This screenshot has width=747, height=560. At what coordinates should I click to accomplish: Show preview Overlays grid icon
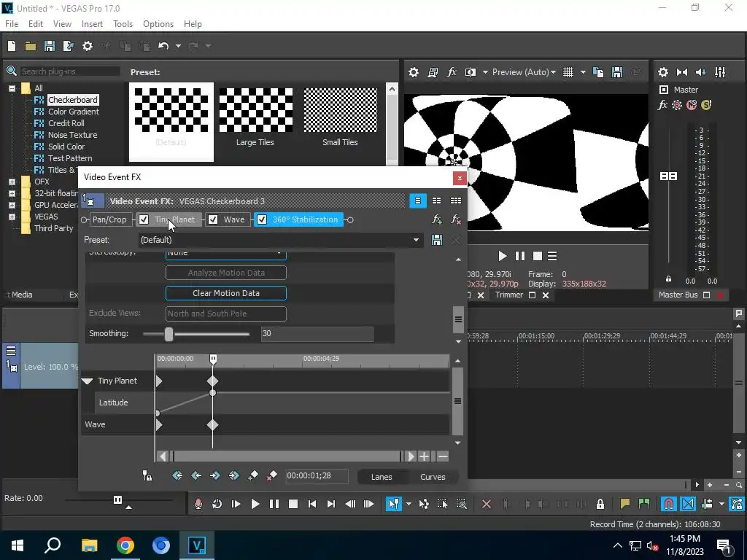[568, 72]
